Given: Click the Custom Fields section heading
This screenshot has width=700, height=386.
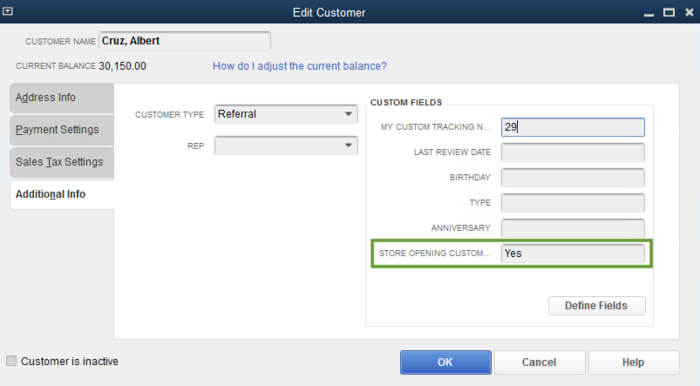Looking at the screenshot, I should coord(406,102).
